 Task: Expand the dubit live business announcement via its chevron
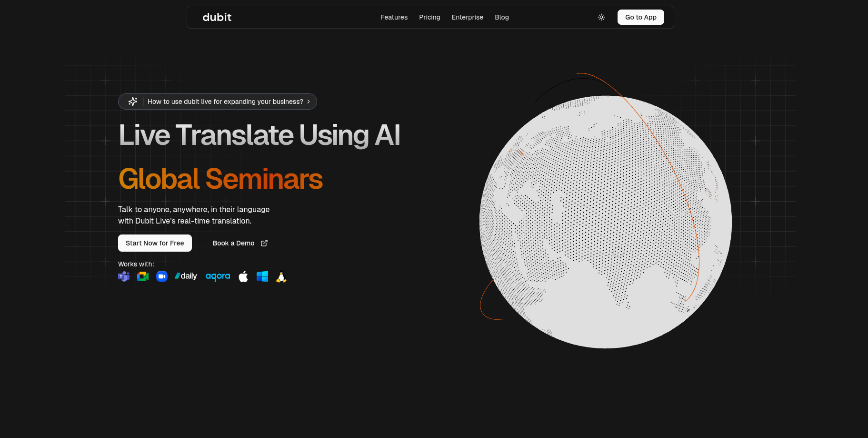(x=309, y=102)
